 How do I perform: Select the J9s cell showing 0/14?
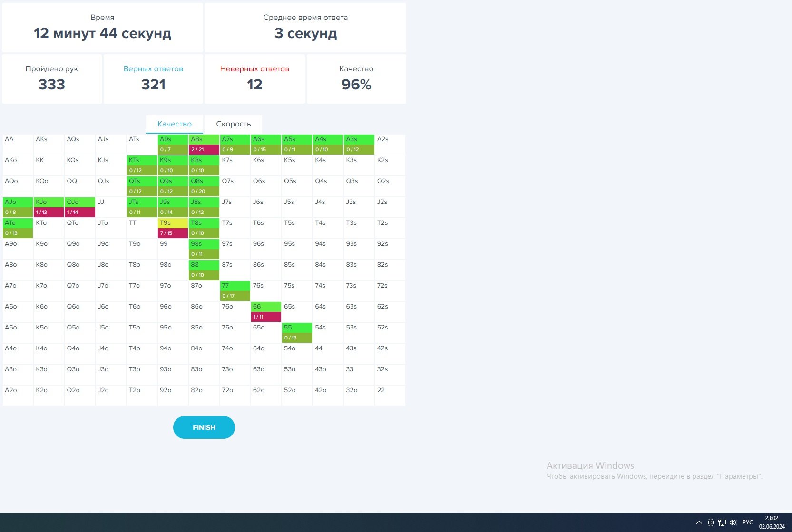pyautogui.click(x=173, y=207)
